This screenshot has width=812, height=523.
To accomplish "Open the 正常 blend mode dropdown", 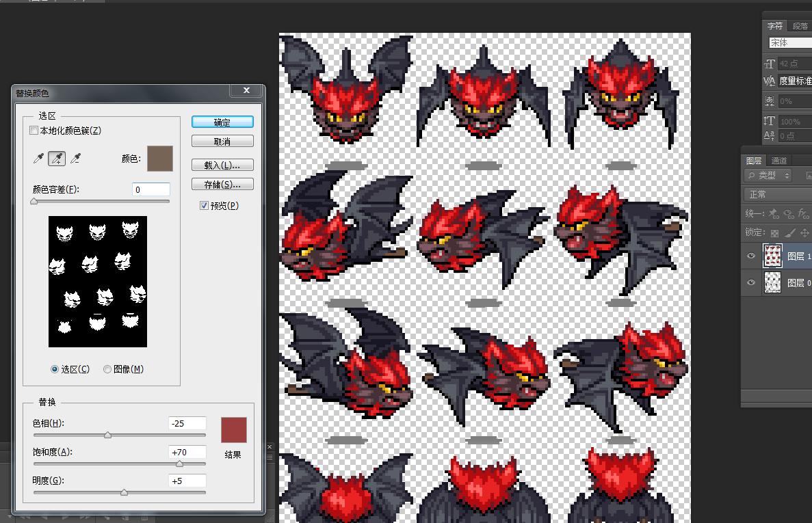I will 777,195.
